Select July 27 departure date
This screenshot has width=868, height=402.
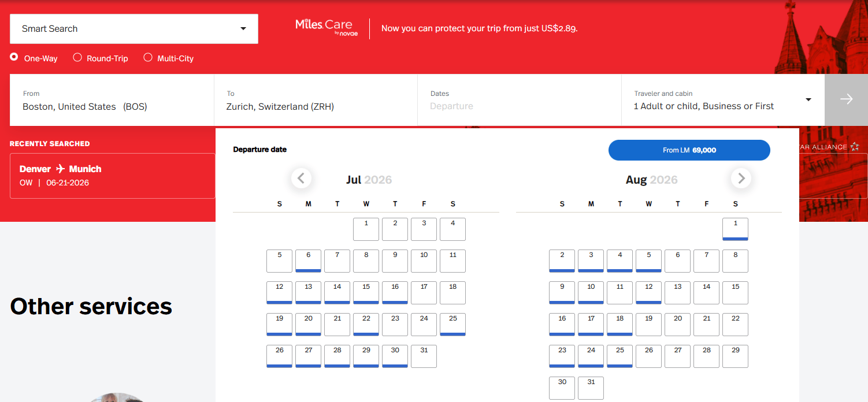coord(308,356)
